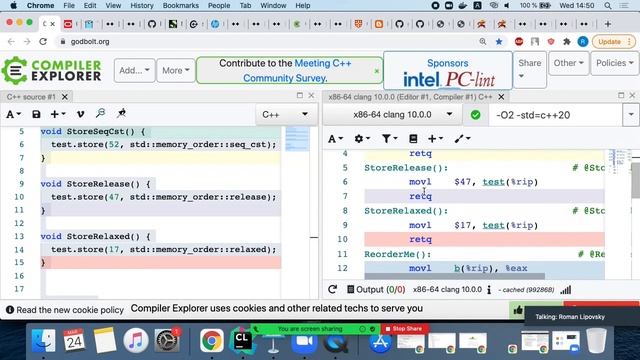Click the timing bar-chart icon

pos(566,290)
